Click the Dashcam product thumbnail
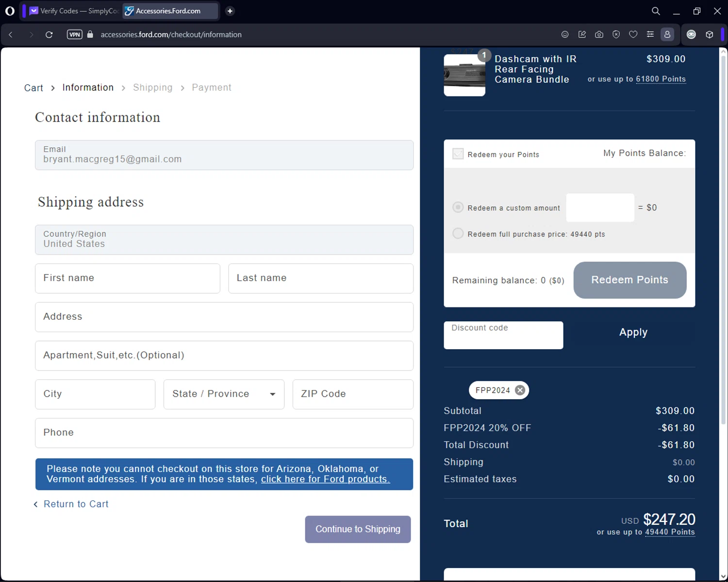The height and width of the screenshot is (582, 728). tap(464, 75)
